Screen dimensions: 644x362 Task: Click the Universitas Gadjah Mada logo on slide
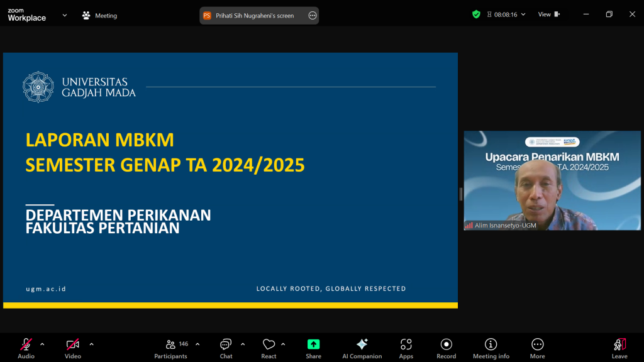tap(79, 87)
